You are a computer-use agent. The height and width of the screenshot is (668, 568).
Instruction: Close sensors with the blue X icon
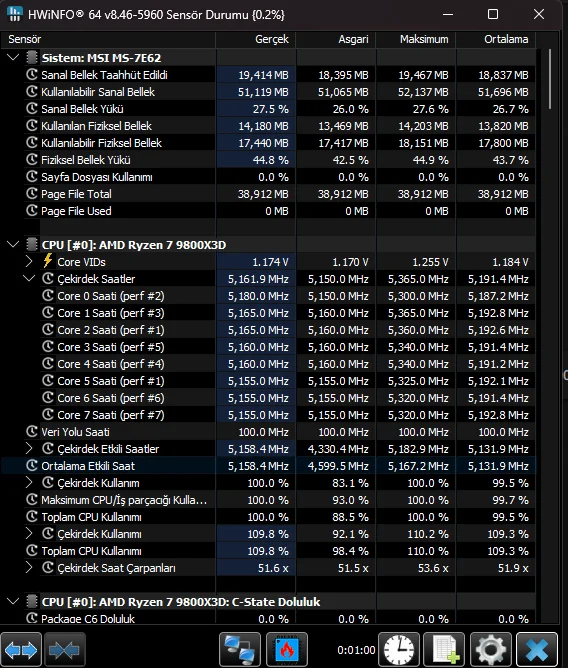tap(537, 650)
